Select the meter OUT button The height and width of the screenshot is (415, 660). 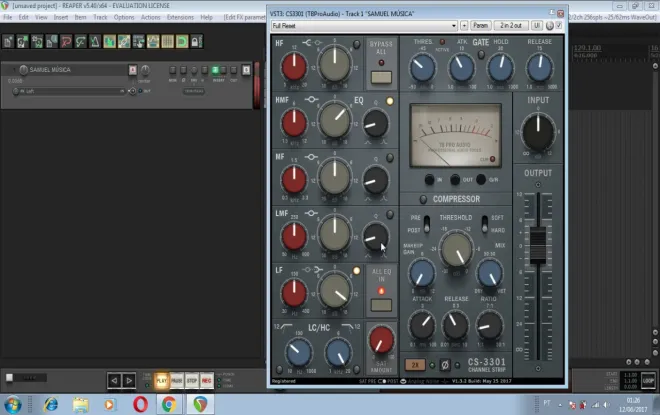click(x=455, y=180)
